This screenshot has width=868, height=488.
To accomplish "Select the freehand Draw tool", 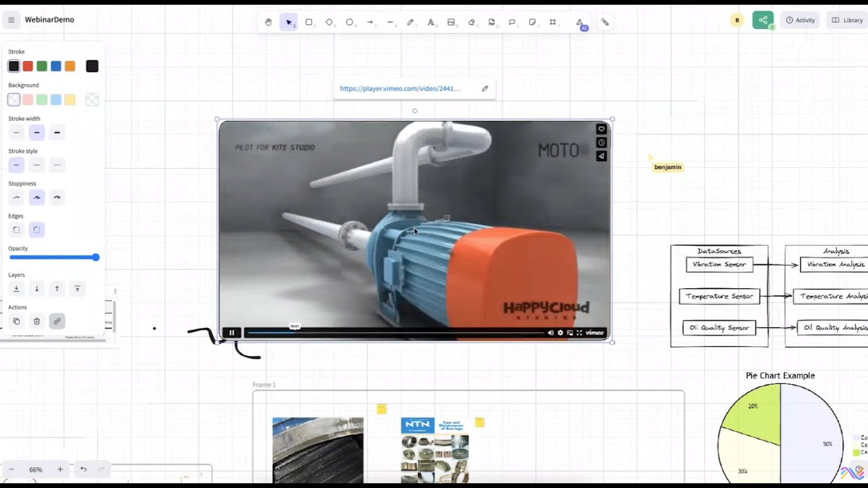I will [x=410, y=22].
